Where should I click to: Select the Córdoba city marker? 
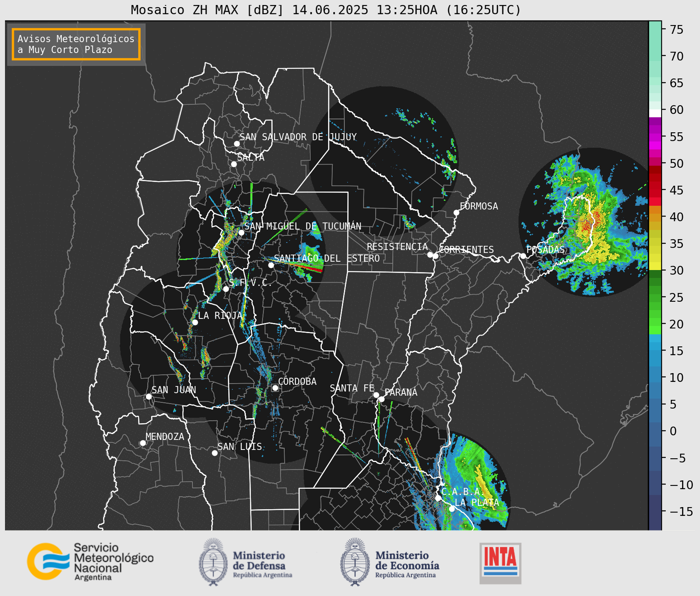[275, 388]
